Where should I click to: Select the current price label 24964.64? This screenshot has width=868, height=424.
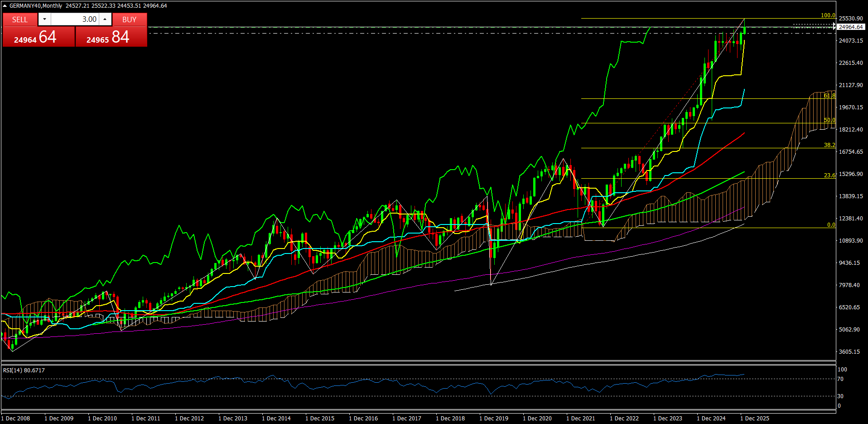850,27
